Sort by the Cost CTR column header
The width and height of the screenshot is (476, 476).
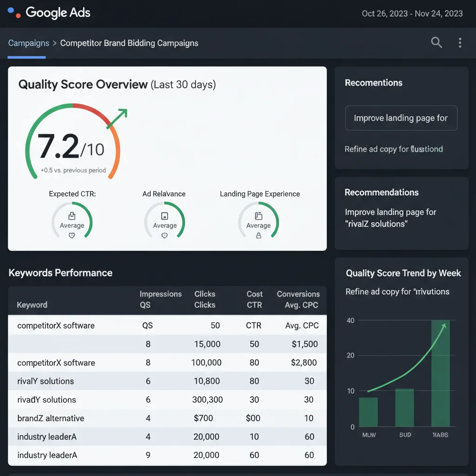tap(254, 299)
